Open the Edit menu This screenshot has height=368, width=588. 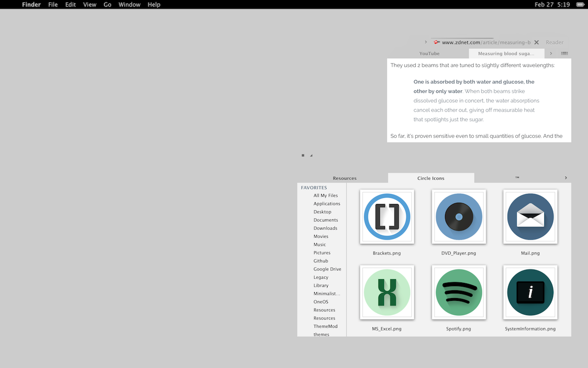[70, 5]
